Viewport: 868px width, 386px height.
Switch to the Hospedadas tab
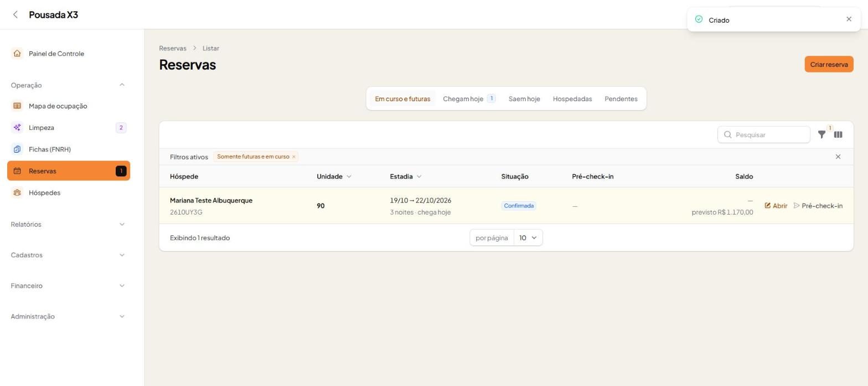tap(572, 99)
